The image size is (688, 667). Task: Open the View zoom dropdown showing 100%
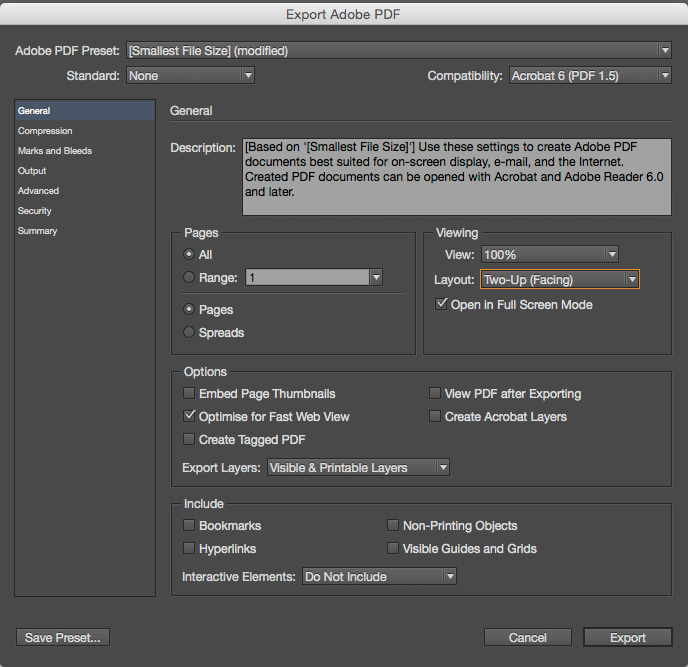(550, 254)
